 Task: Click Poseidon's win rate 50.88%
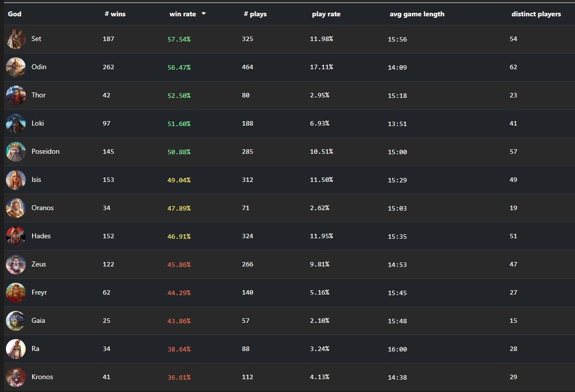click(x=179, y=152)
